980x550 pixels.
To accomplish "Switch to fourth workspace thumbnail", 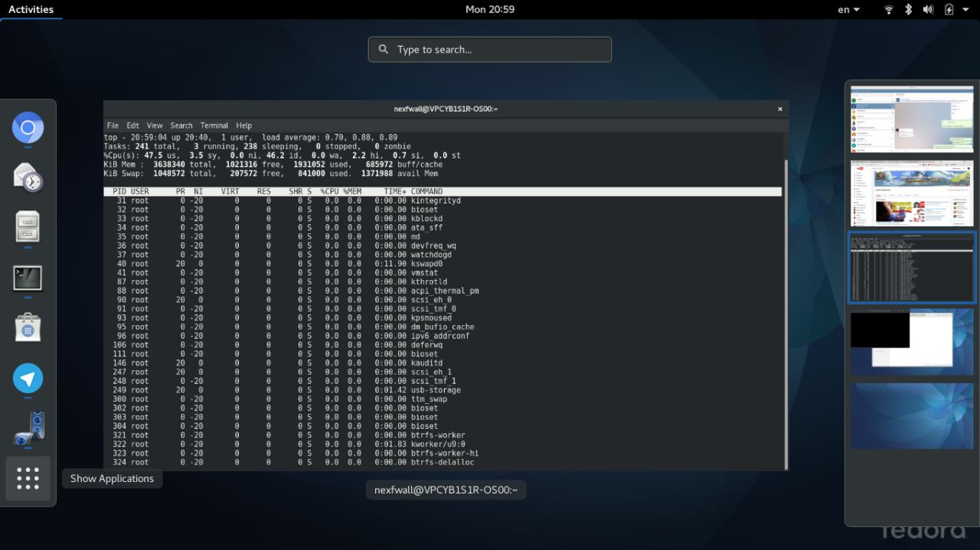I will point(911,342).
